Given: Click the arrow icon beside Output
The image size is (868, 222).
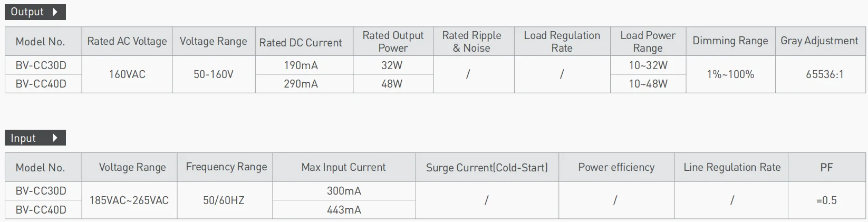Looking at the screenshot, I should (x=55, y=12).
